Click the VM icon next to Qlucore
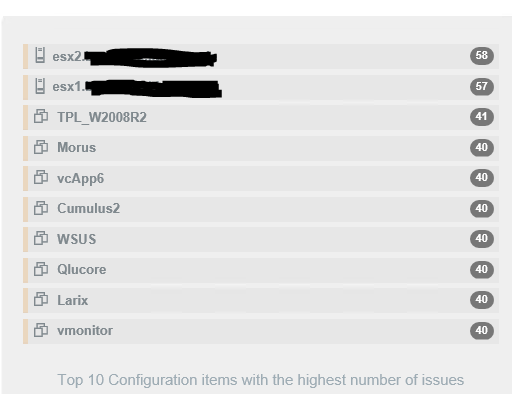Viewport: 512px width, 394px height. pos(41,269)
